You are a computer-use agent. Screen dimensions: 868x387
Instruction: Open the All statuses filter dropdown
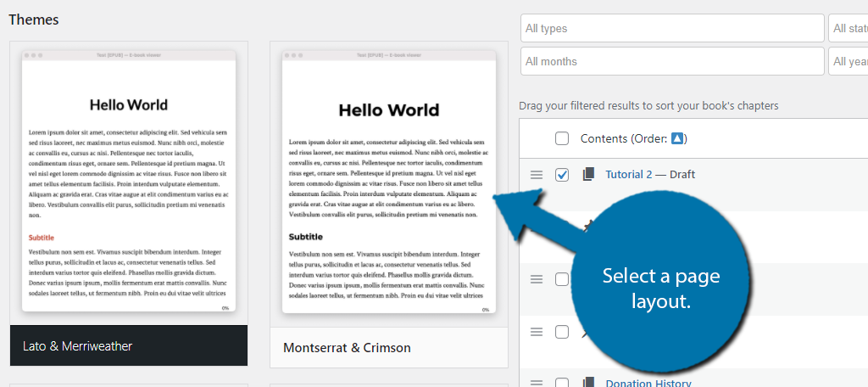tap(848, 28)
